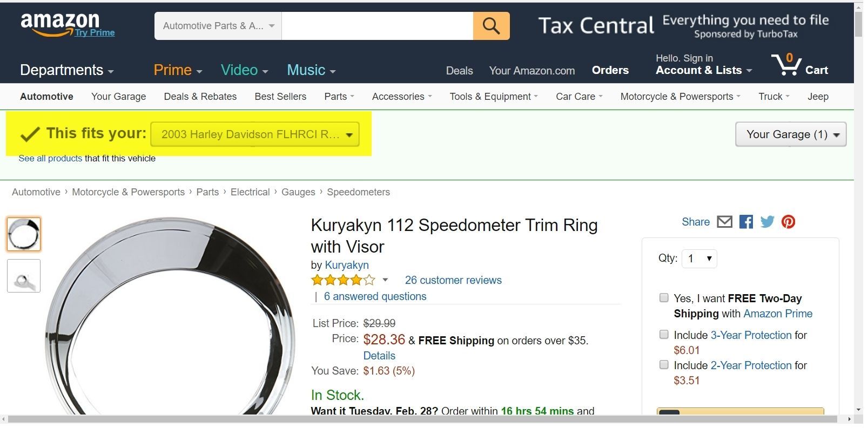This screenshot has width=868, height=428.
Task: Open the Qty quantity dropdown
Action: click(x=699, y=259)
